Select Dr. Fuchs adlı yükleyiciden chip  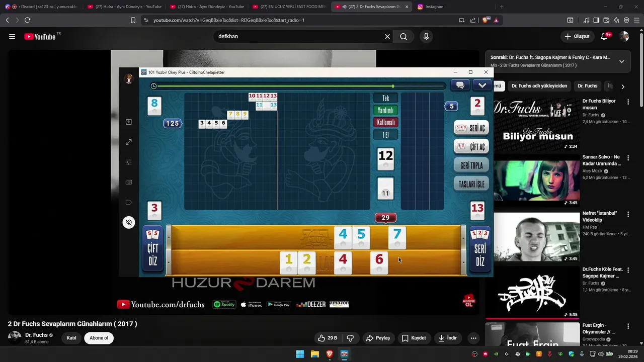539,86
